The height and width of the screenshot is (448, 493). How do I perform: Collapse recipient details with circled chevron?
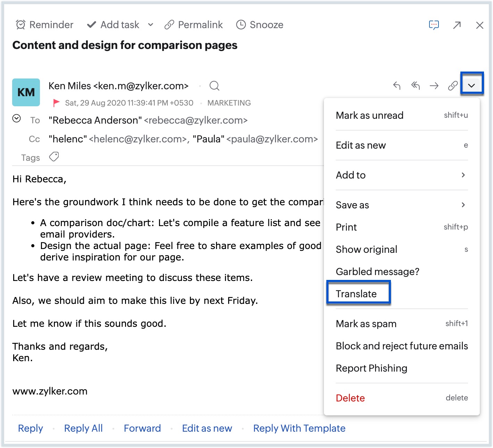16,118
